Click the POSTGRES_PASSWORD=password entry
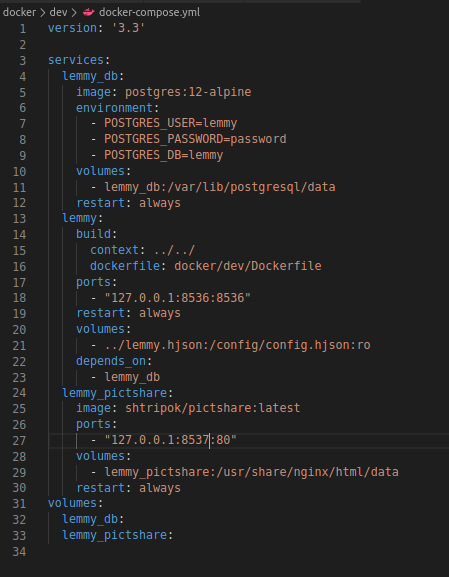The height and width of the screenshot is (577, 449). point(195,139)
